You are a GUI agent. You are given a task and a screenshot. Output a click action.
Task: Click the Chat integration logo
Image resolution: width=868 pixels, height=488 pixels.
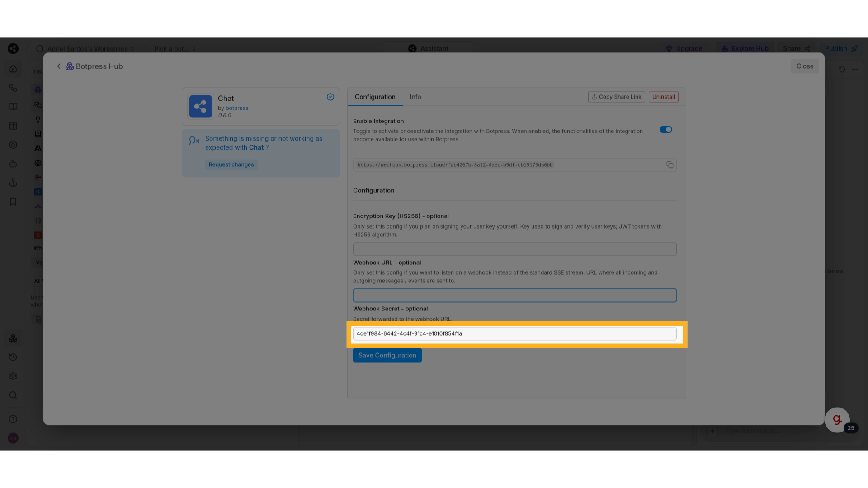[x=200, y=106]
